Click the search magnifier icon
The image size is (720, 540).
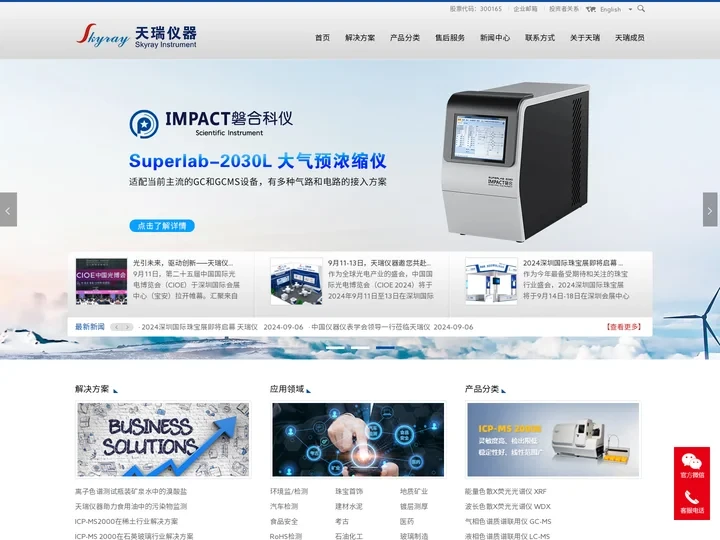(x=641, y=9)
